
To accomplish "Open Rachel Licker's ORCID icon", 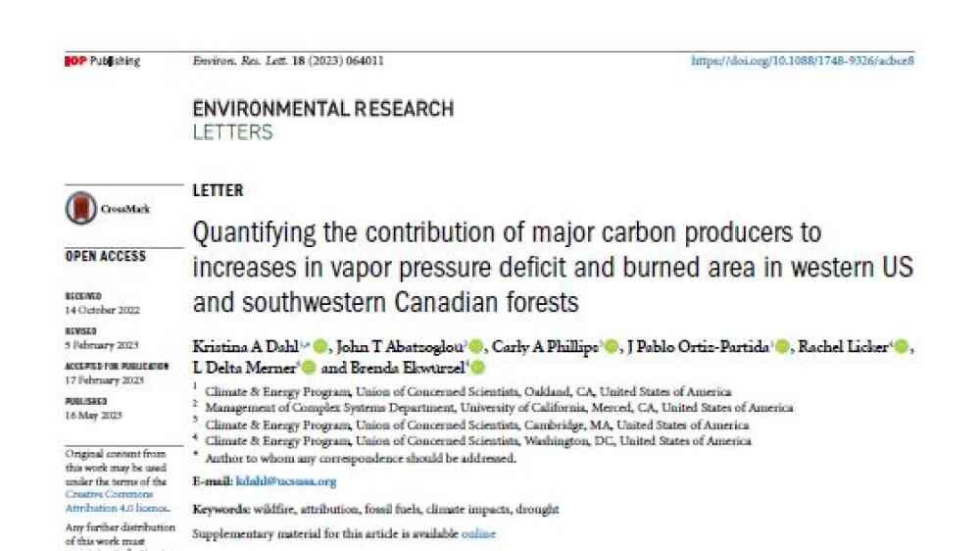I will pos(901,346).
